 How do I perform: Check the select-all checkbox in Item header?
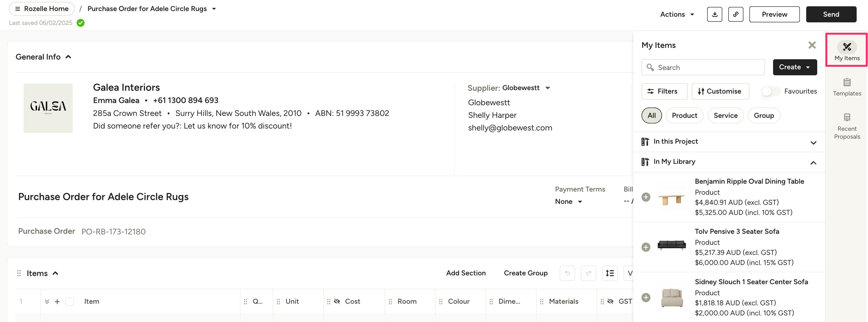point(69,302)
